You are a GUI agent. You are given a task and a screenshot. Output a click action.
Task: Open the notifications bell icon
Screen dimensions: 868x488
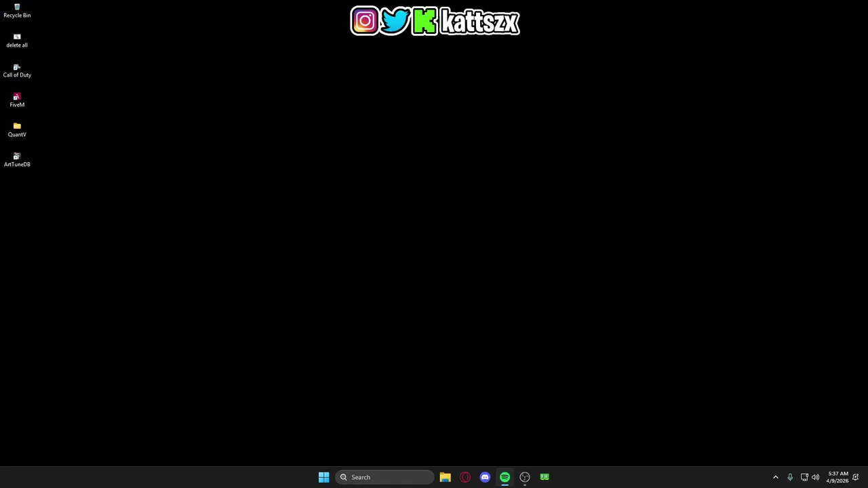click(x=856, y=477)
